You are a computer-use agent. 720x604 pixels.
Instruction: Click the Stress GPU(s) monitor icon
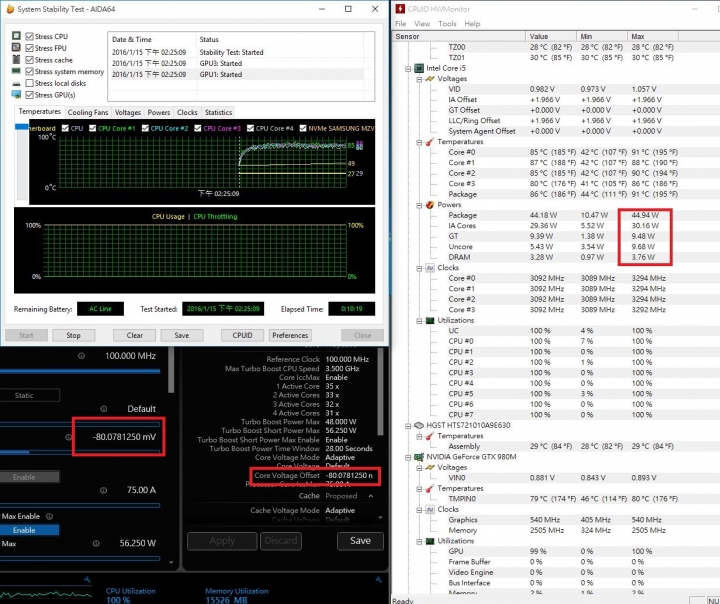pyautogui.click(x=16, y=95)
